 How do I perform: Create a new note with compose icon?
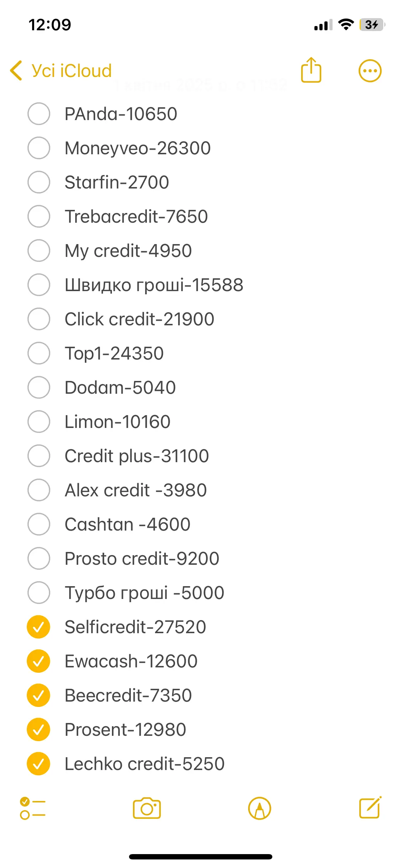click(370, 807)
